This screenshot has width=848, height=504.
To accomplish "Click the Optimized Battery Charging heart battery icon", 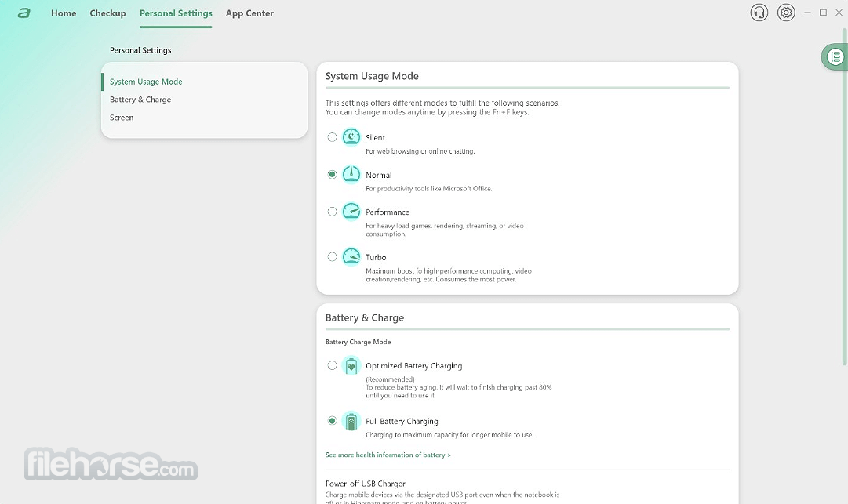I will (x=351, y=366).
